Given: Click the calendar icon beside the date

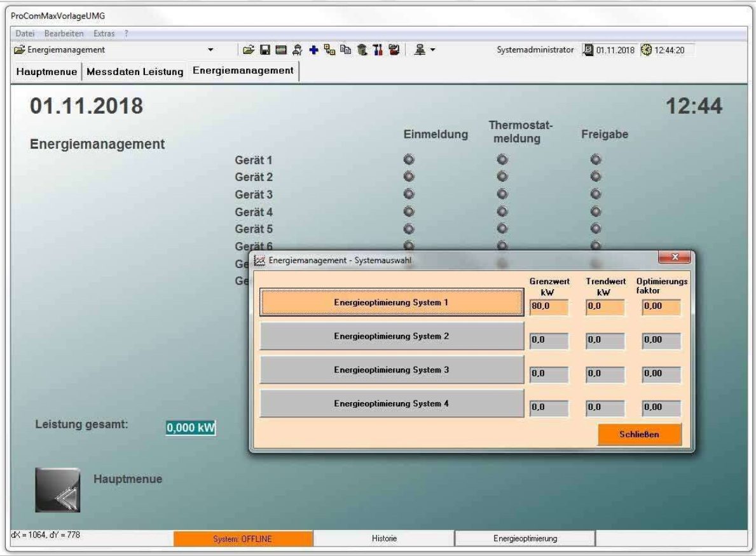Looking at the screenshot, I should [x=589, y=50].
